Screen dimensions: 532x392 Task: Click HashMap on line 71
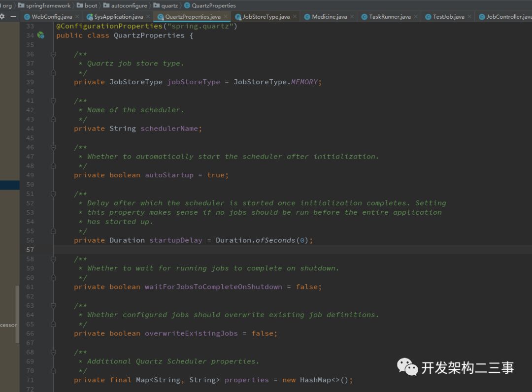click(315, 380)
